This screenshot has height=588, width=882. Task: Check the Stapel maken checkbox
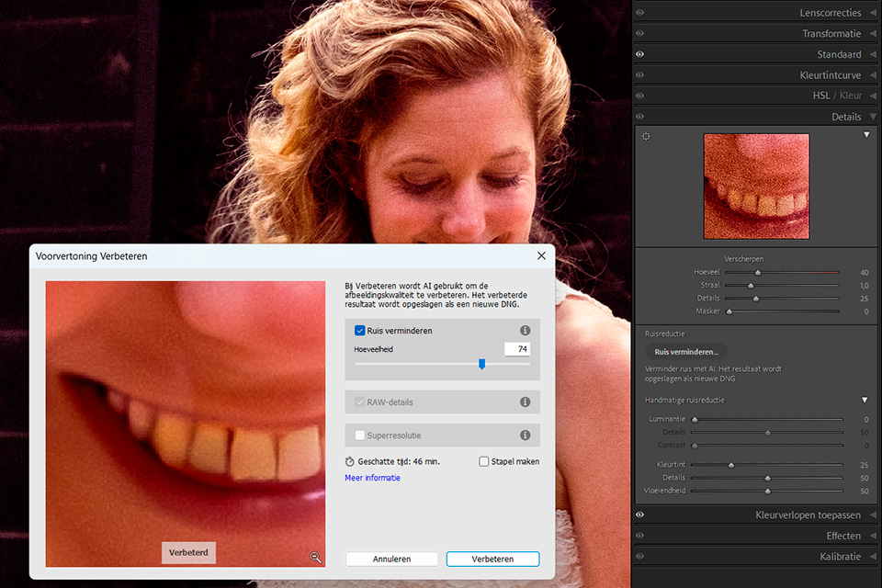[x=483, y=461]
